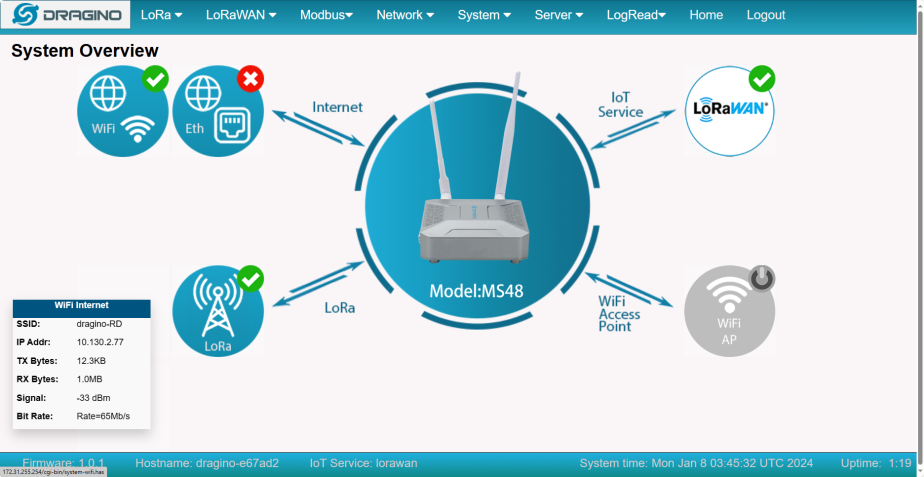Click the LoRa arrow label
The width and height of the screenshot is (924, 477).
coord(340,308)
